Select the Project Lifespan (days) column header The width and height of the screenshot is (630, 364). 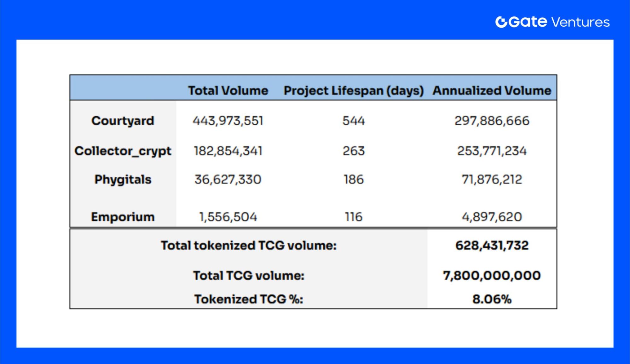354,91
